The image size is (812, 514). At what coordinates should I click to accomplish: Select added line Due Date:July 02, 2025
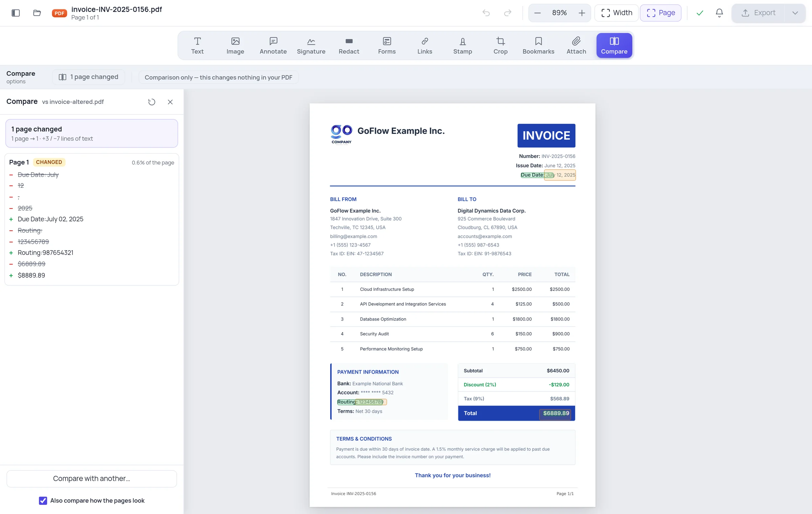pyautogui.click(x=50, y=219)
